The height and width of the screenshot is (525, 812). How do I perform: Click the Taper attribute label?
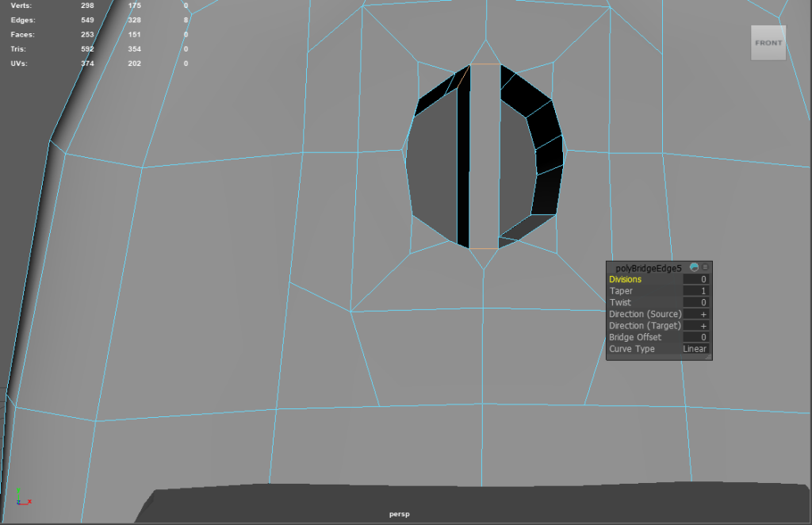point(621,291)
